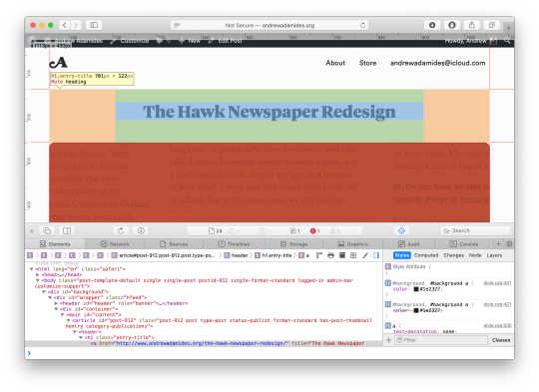Start element selection with crosshair button
Viewport: 539px width, 392px height.
401,230
